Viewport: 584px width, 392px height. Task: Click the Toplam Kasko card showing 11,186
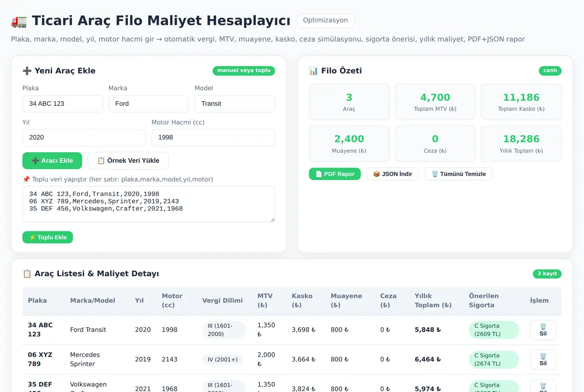[521, 102]
